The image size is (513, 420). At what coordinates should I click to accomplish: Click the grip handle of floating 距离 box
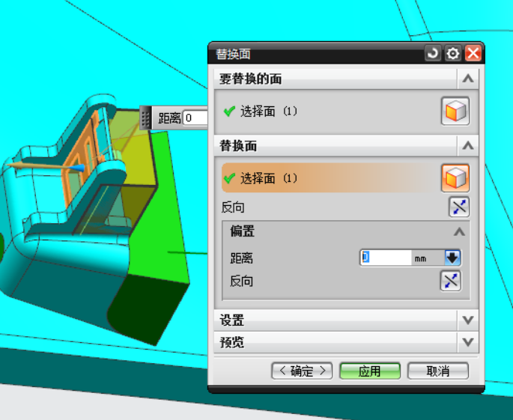point(145,118)
